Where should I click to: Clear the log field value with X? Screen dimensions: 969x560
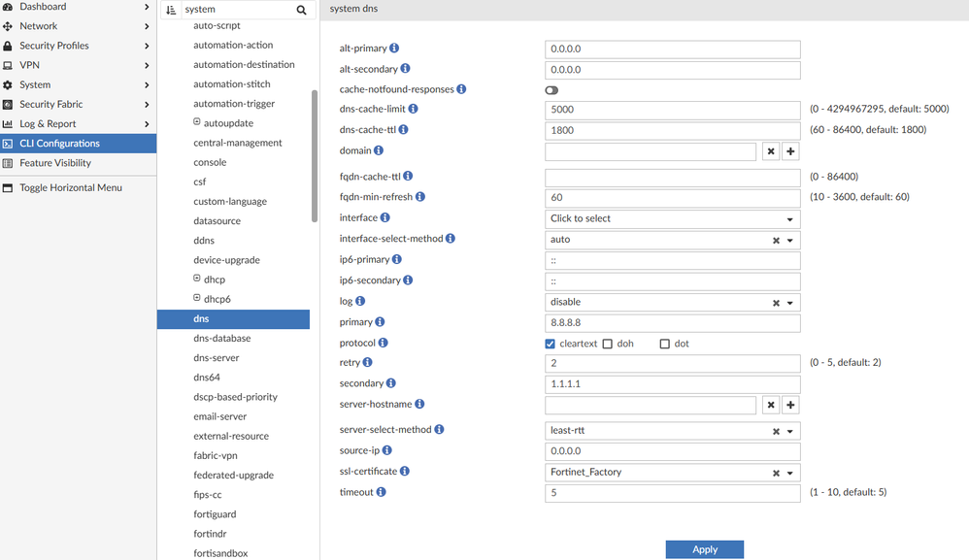point(776,303)
